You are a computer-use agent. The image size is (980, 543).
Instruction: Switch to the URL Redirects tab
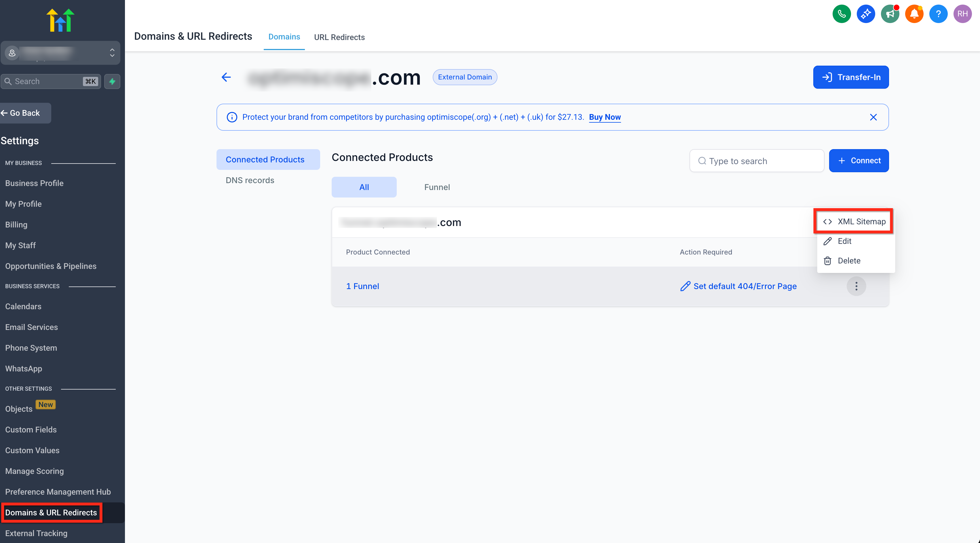(339, 37)
